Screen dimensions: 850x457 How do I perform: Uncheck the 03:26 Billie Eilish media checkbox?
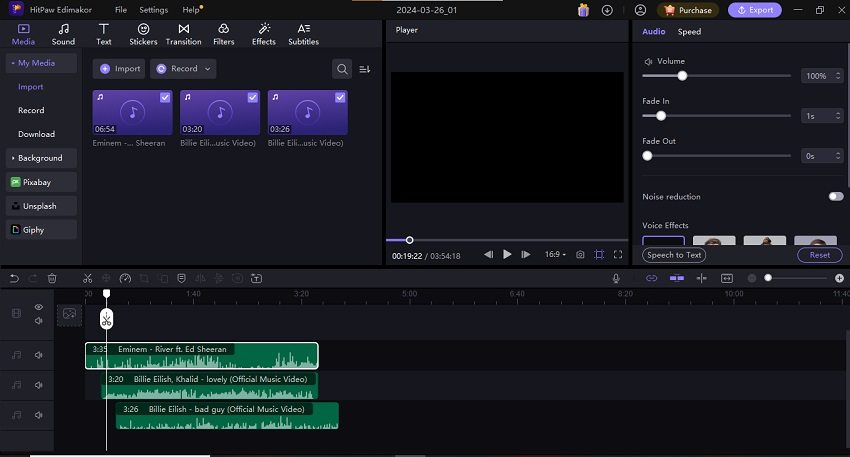(340, 98)
